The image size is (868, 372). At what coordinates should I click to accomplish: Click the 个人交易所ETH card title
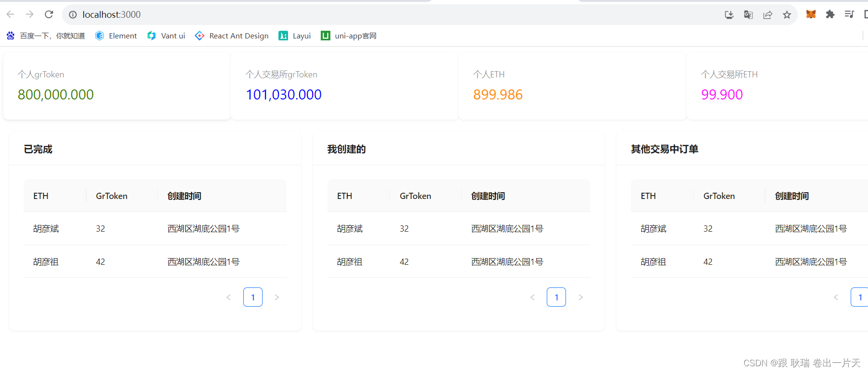pos(730,74)
